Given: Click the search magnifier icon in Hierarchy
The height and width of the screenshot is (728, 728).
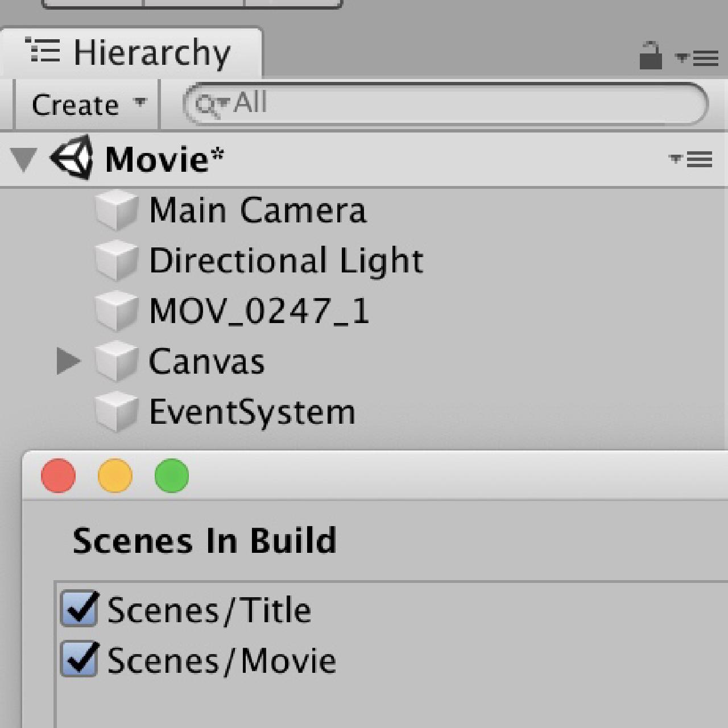Looking at the screenshot, I should click(x=208, y=105).
